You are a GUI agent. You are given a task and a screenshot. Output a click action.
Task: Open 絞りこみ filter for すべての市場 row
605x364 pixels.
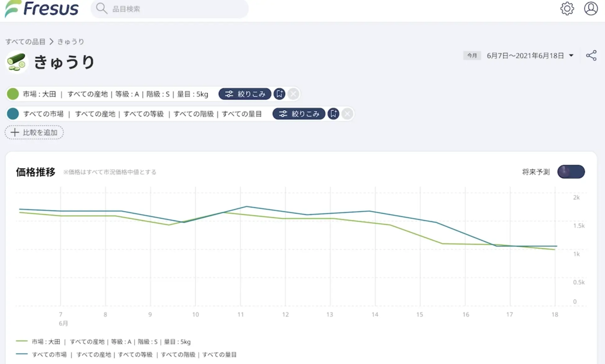299,114
